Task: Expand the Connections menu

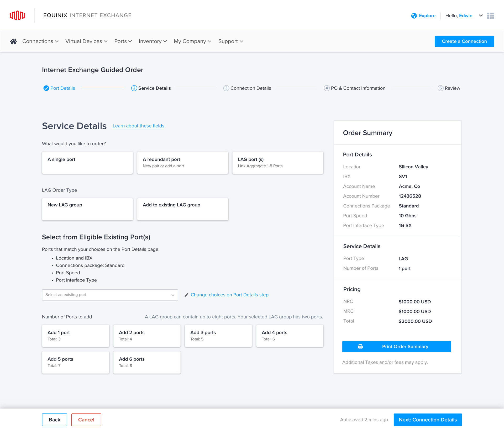Action: point(40,41)
